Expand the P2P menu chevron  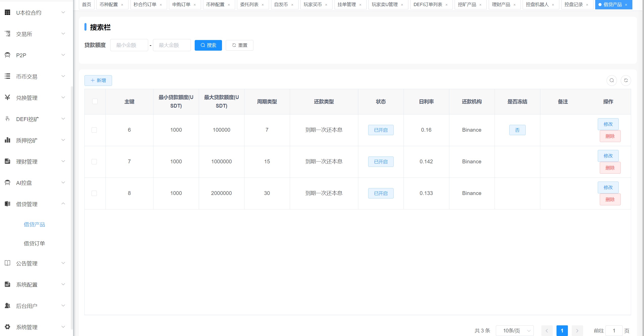point(63,55)
